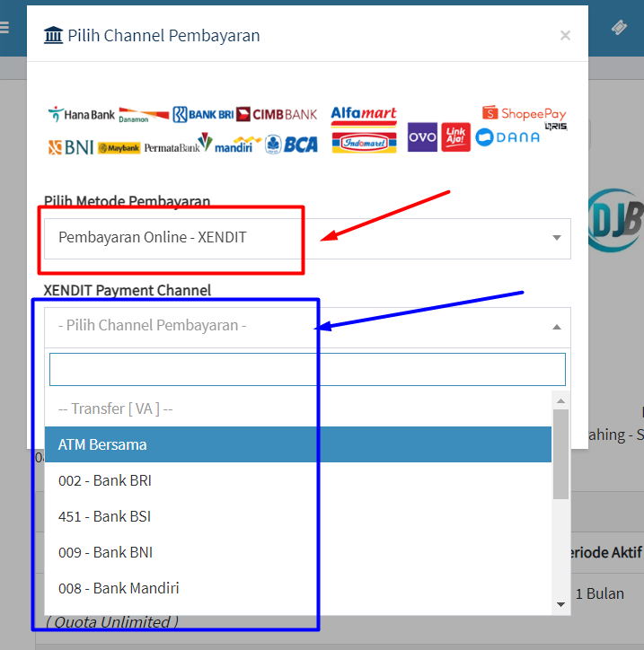Click the QRIS logo
Screen dimensions: 644x650
556,126
